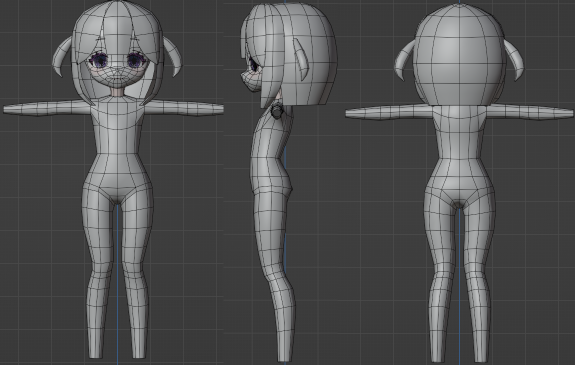This screenshot has width=575, height=365.
Task: Click the side-profile character's purple eye
Action: click(254, 65)
